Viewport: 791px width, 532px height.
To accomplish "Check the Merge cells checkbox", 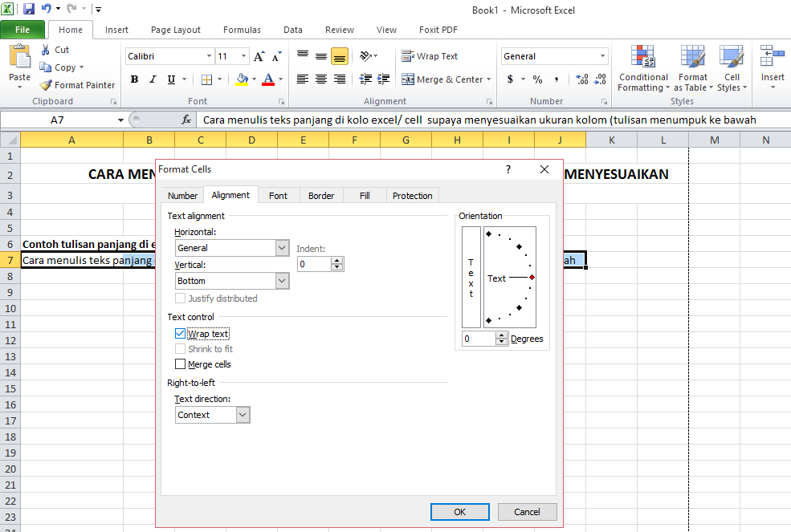I will click(x=180, y=364).
